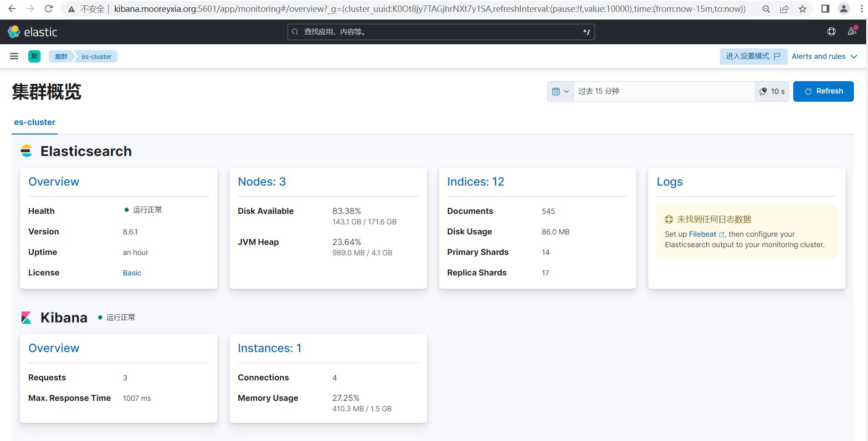Focus the 查找应用、内容等 search field

441,32
